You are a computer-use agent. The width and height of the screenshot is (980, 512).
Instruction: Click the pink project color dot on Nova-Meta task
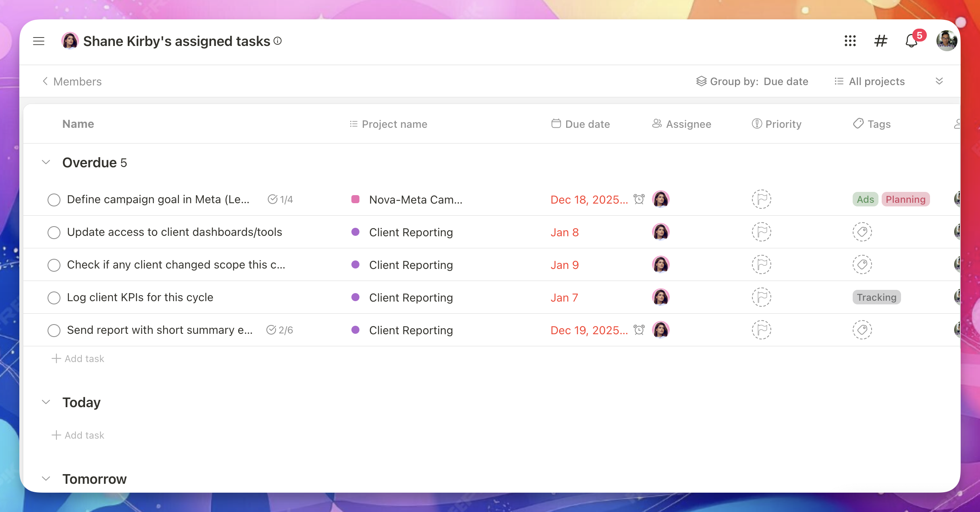pyautogui.click(x=355, y=199)
